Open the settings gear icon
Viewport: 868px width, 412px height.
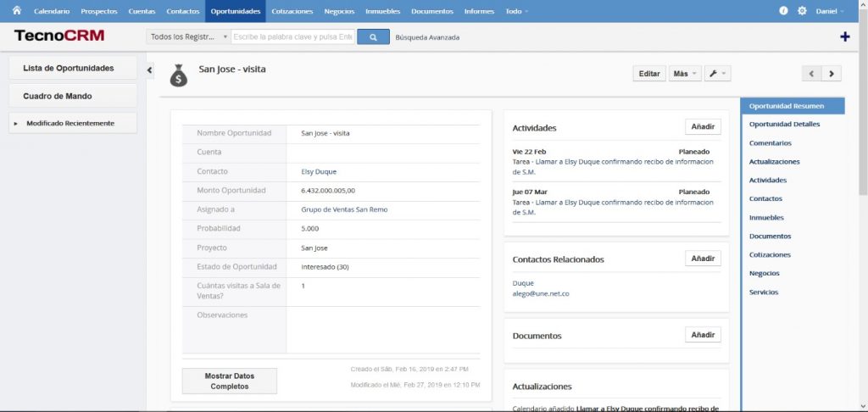click(802, 11)
